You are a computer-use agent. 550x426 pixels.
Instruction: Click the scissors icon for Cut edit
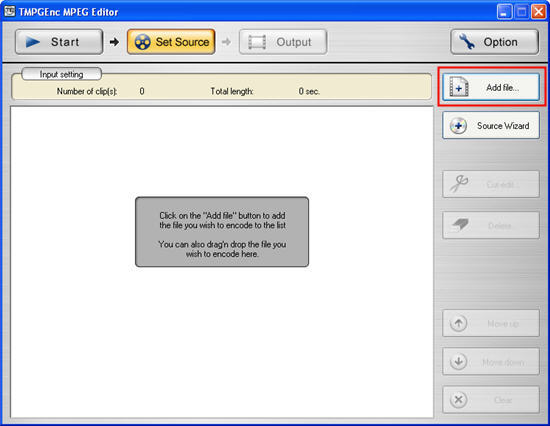pyautogui.click(x=459, y=184)
